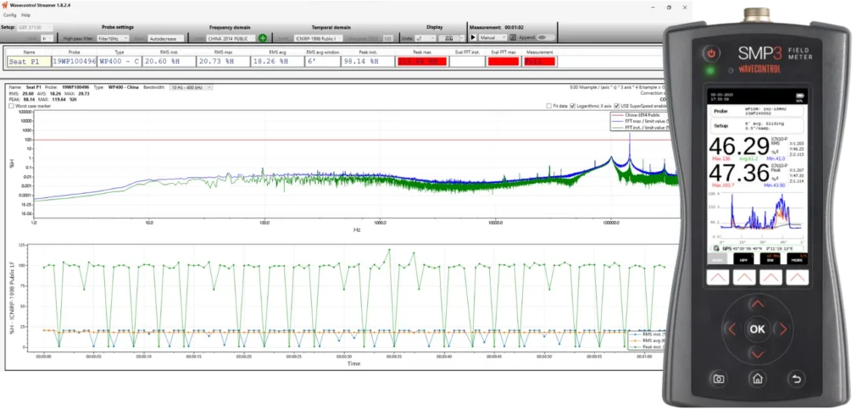The width and height of the screenshot is (868, 409).
Task: Uncheck the Logarithmic X axis checkbox
Action: (574, 106)
